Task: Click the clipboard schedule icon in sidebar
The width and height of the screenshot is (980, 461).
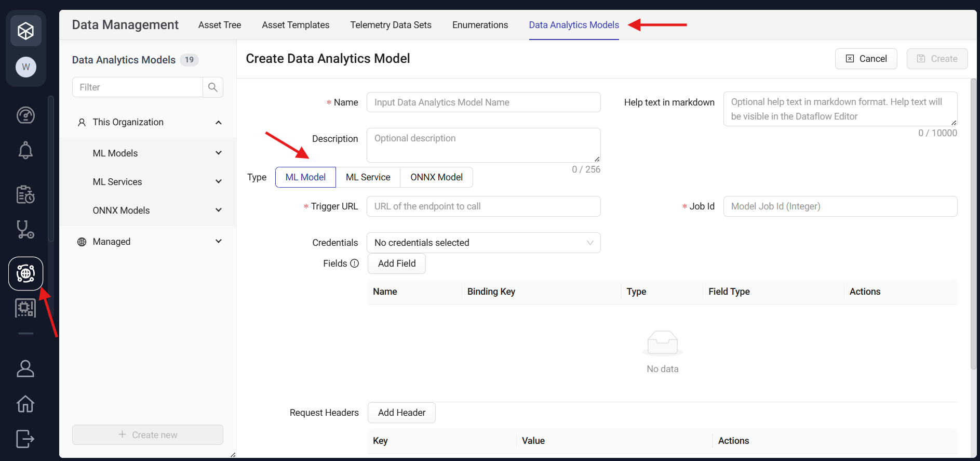Action: [x=25, y=194]
